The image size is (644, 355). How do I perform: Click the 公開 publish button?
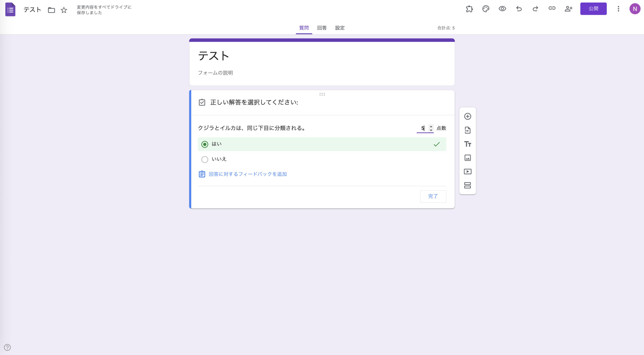(593, 8)
